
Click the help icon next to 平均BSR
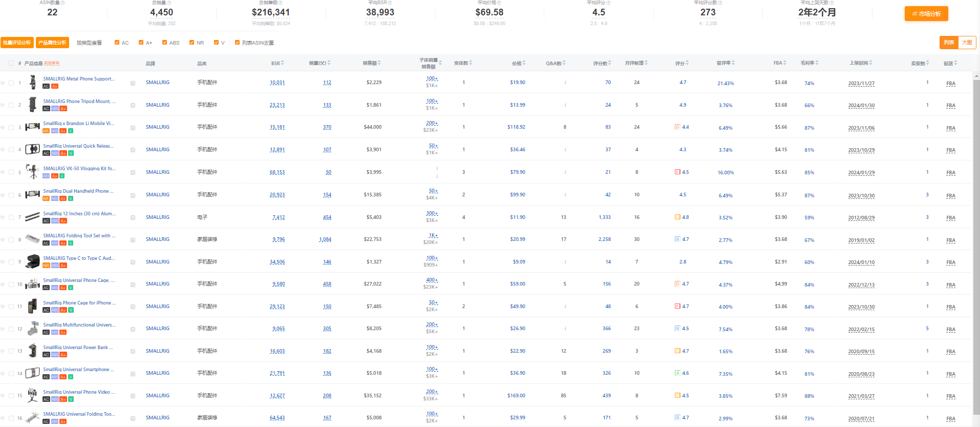click(x=390, y=3)
